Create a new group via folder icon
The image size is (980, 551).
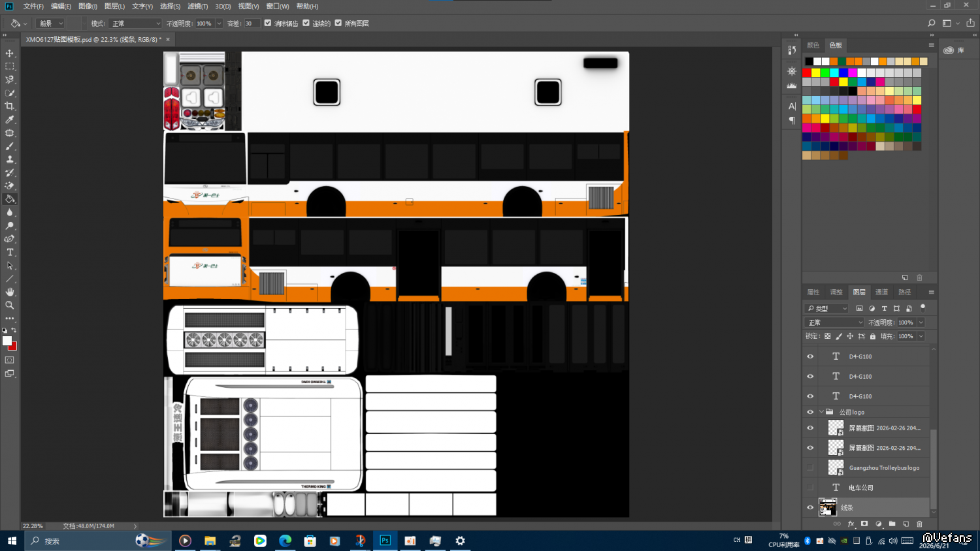892,524
